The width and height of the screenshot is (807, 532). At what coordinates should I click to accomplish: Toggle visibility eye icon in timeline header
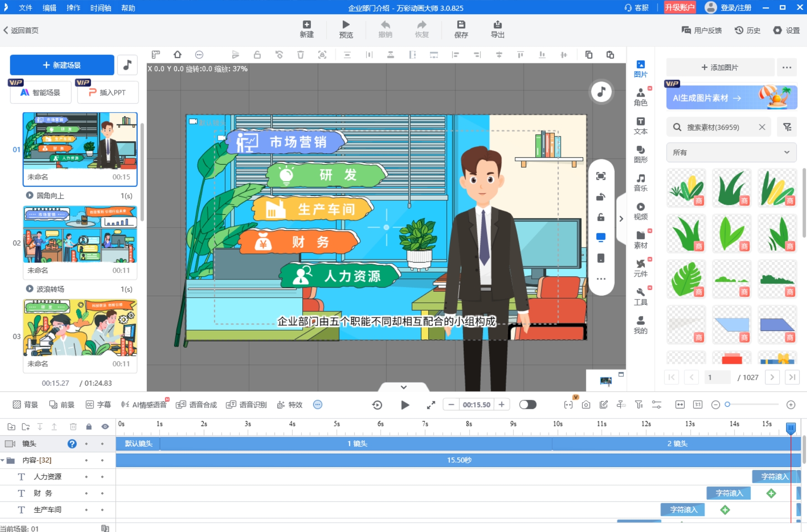[105, 427]
